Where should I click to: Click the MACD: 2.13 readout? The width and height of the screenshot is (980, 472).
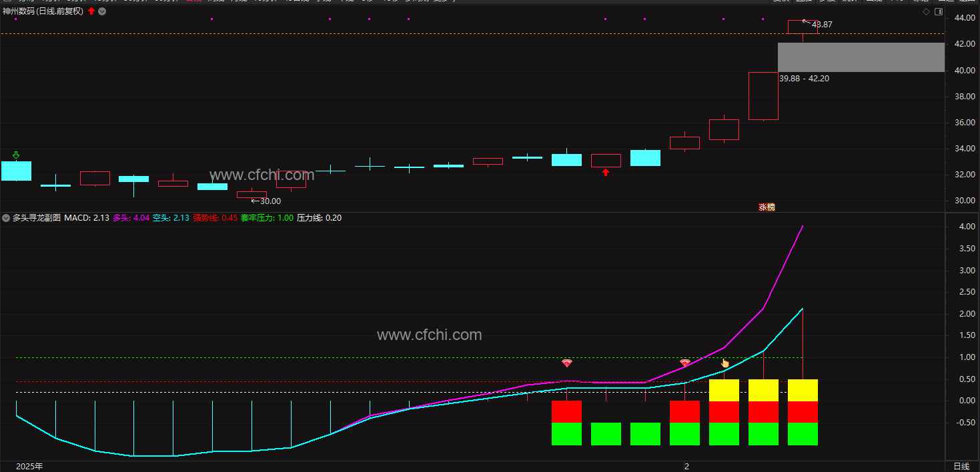click(87, 217)
